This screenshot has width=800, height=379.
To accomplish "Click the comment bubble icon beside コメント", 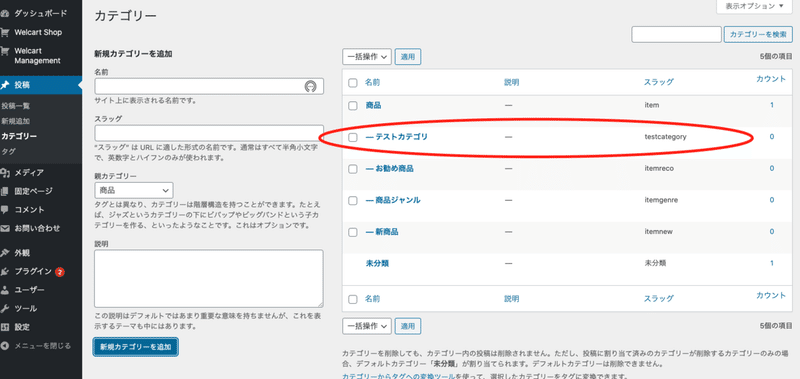I will (5, 210).
